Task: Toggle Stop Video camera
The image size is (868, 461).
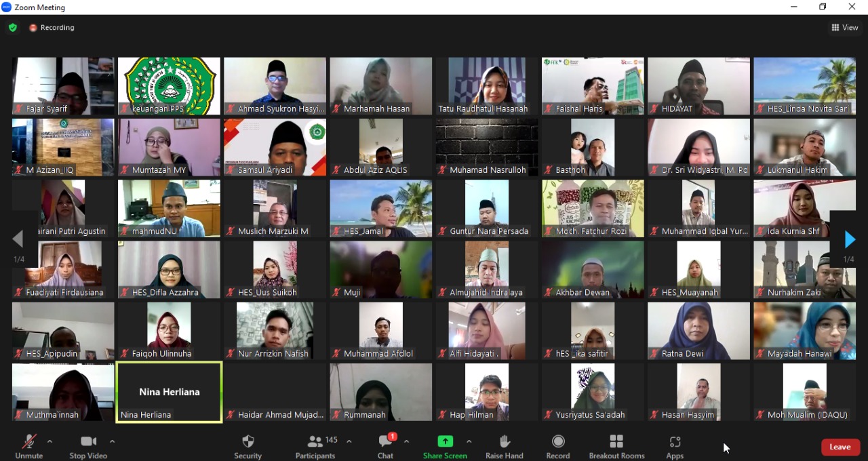Action: (x=88, y=447)
